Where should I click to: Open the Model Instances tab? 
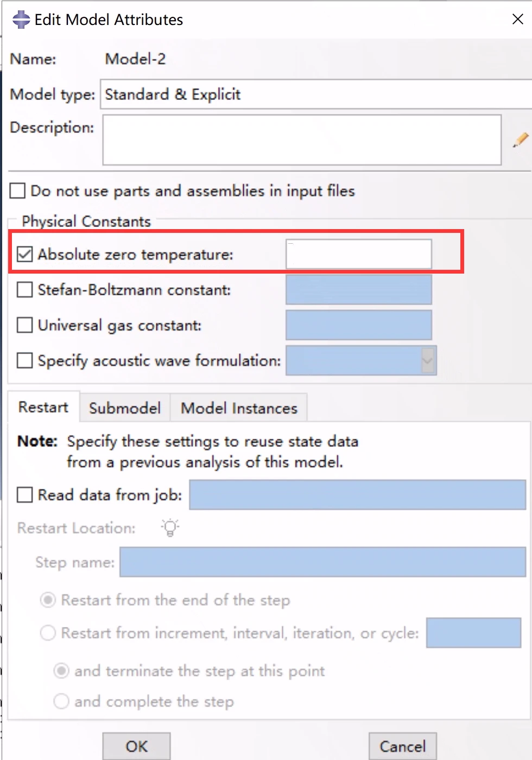239,408
